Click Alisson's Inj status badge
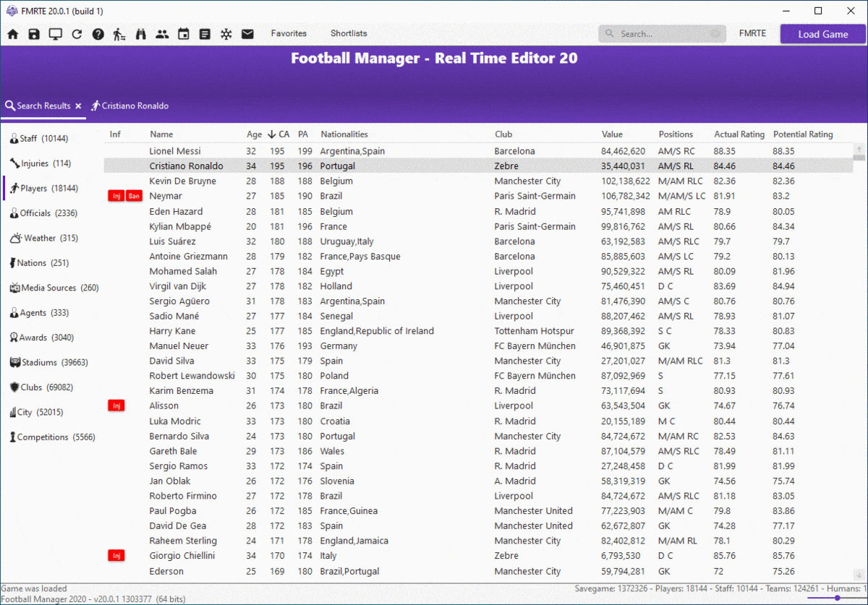 (116, 406)
